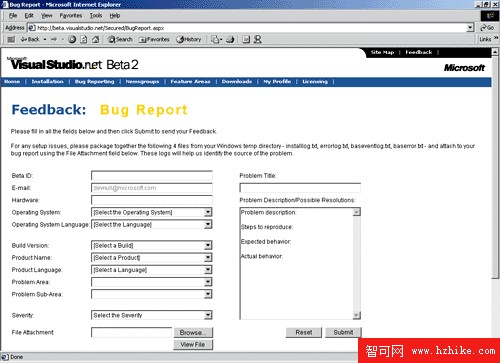Image resolution: width=500 pixels, height=363 pixels.
Task: Open the Favorites menu in menu bar
Action: click(71, 15)
